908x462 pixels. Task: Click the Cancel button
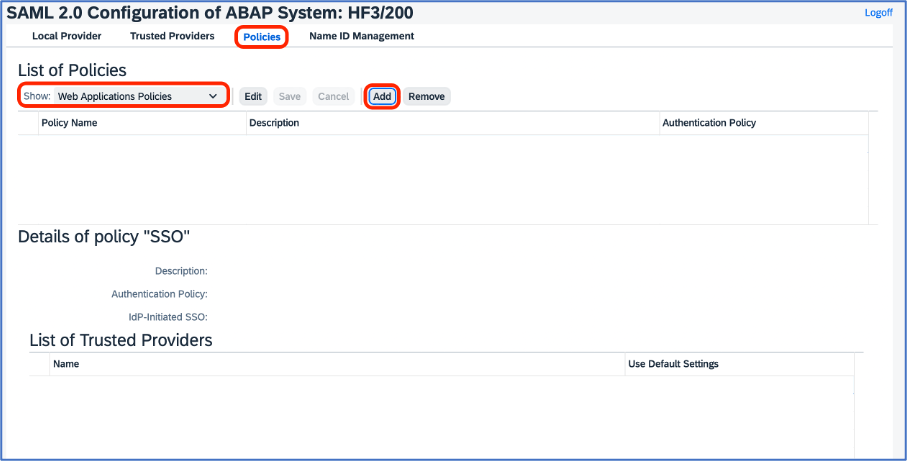tap(334, 96)
